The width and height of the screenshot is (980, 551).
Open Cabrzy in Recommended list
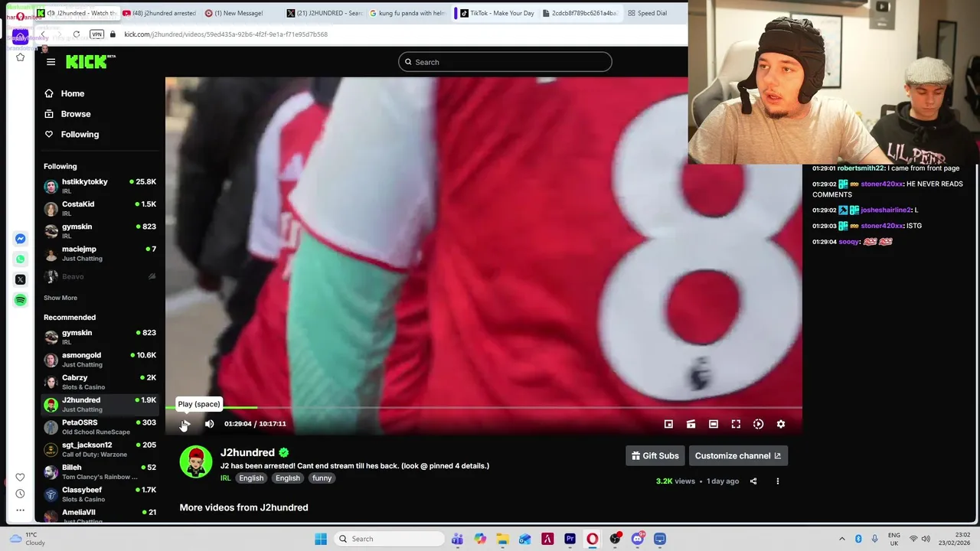tap(100, 382)
